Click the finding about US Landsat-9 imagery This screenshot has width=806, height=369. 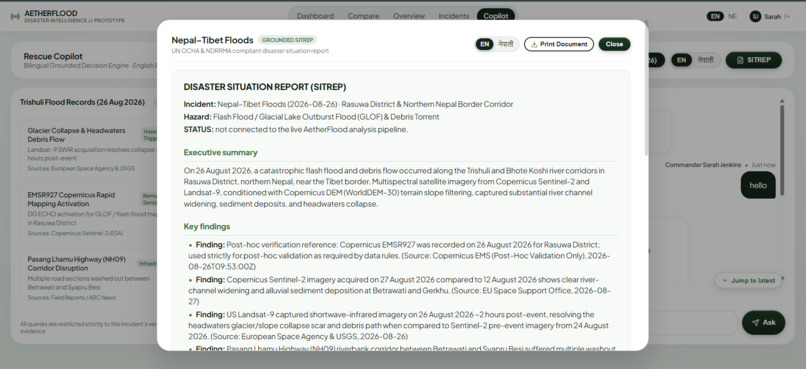pyautogui.click(x=399, y=325)
